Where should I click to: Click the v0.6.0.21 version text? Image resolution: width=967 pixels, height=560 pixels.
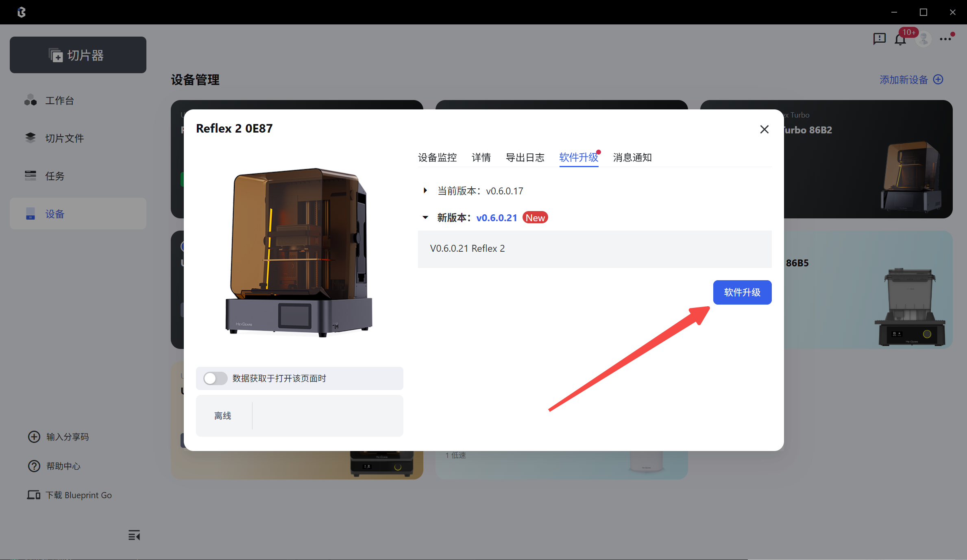click(x=497, y=218)
